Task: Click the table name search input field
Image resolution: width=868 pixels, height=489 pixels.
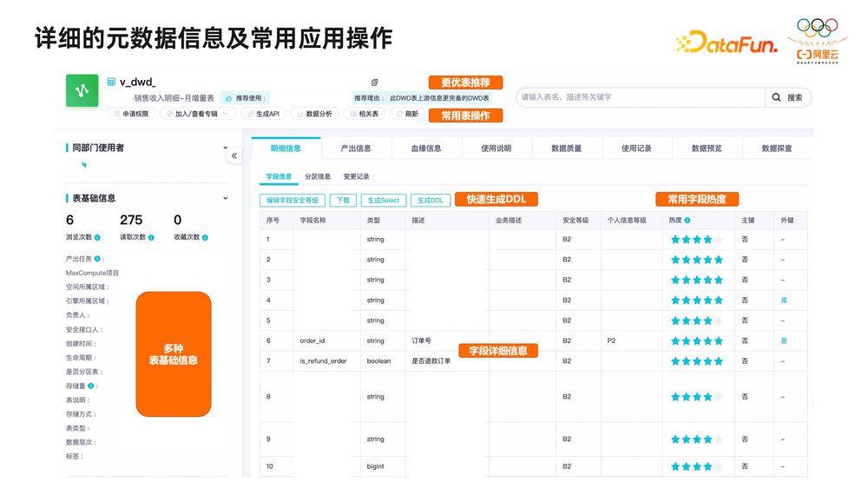Action: pyautogui.click(x=640, y=98)
